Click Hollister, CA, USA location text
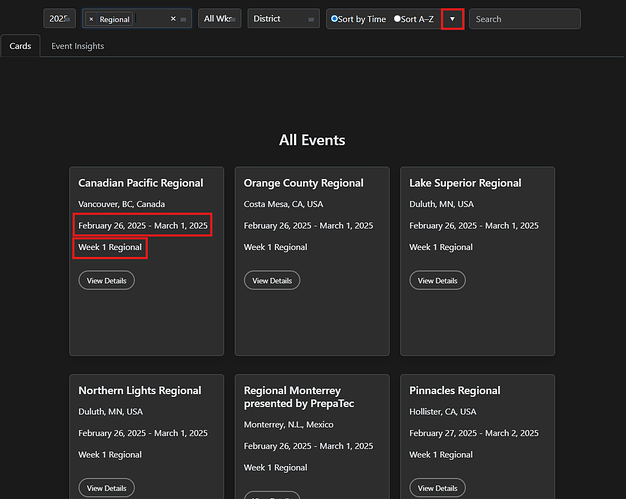The image size is (626, 499). [443, 412]
